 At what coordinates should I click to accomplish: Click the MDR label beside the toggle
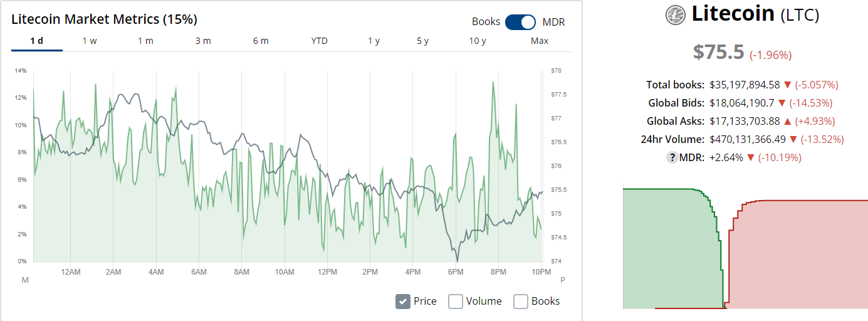pos(554,22)
